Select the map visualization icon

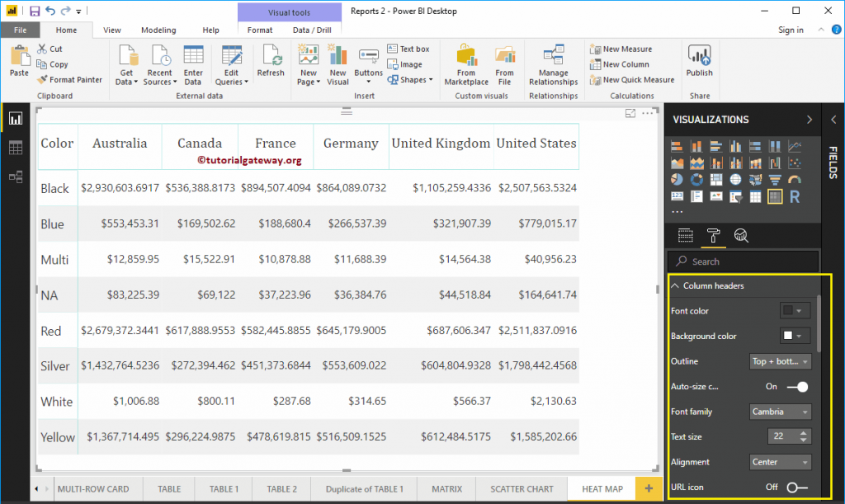click(736, 178)
